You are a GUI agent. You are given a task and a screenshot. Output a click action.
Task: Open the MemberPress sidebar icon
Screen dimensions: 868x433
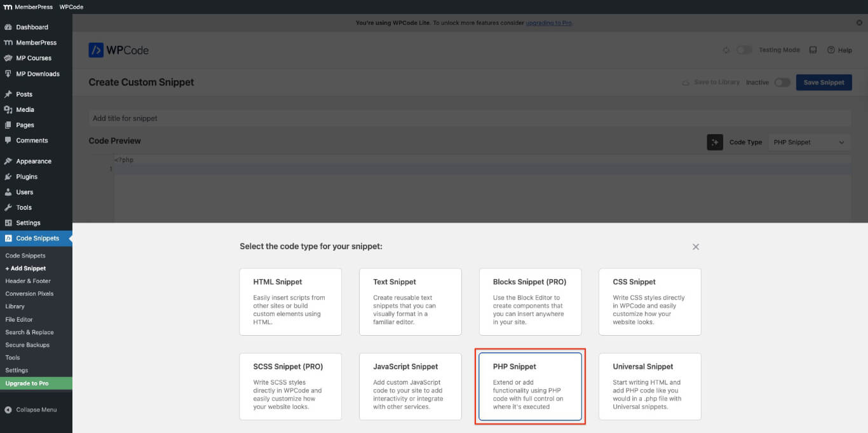[9, 42]
